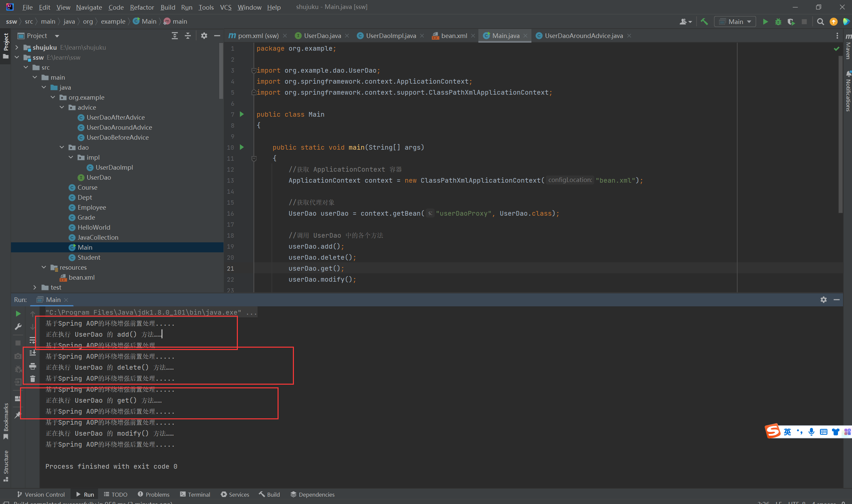Open the Main run configuration dropdown
Screen dimensions: 852x504
(x=735, y=22)
